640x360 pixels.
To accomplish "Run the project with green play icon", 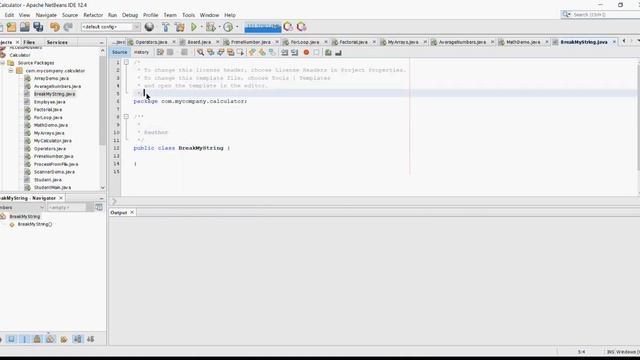I will tap(193, 27).
